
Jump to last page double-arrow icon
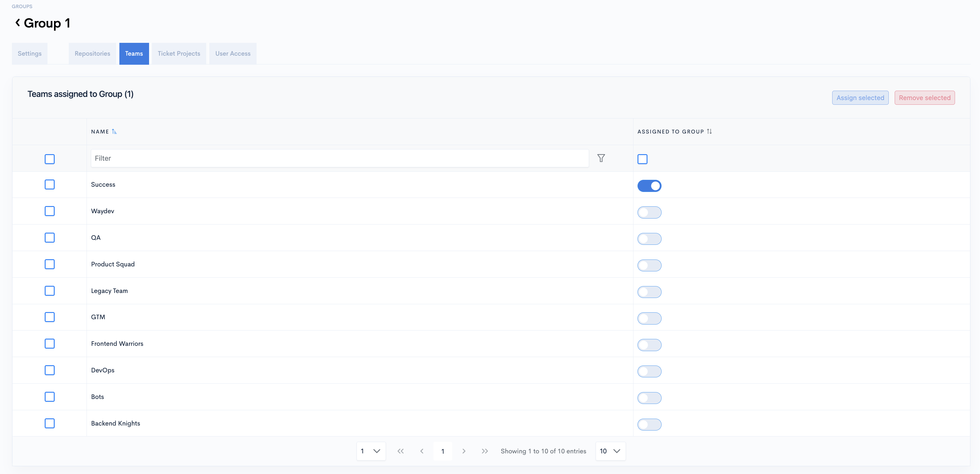(x=485, y=451)
